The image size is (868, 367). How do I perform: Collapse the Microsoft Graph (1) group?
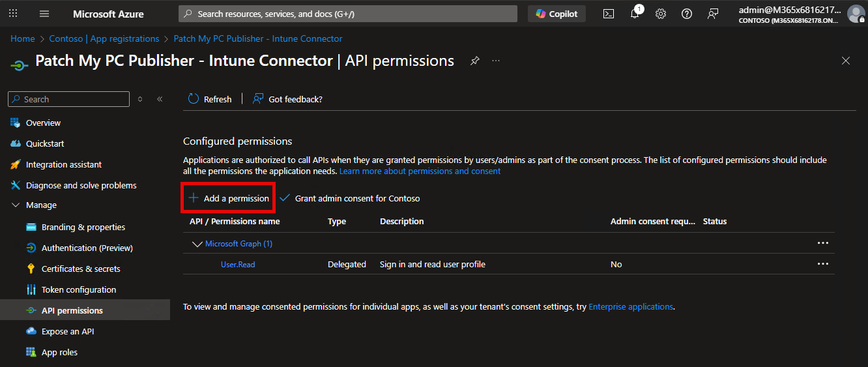197,244
